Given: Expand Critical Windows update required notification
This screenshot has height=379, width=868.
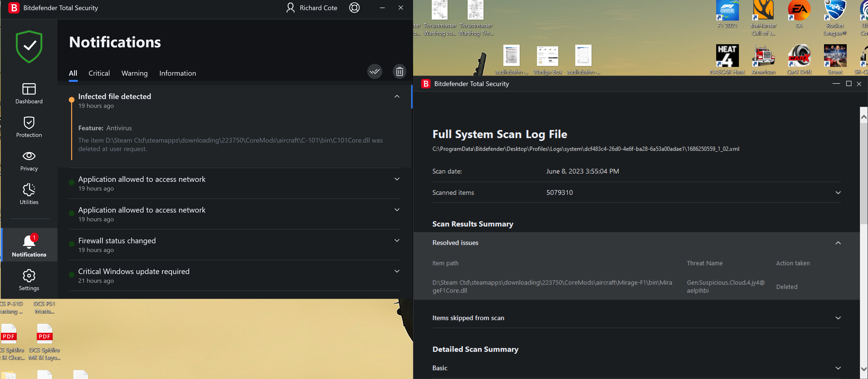Looking at the screenshot, I should click(x=397, y=271).
